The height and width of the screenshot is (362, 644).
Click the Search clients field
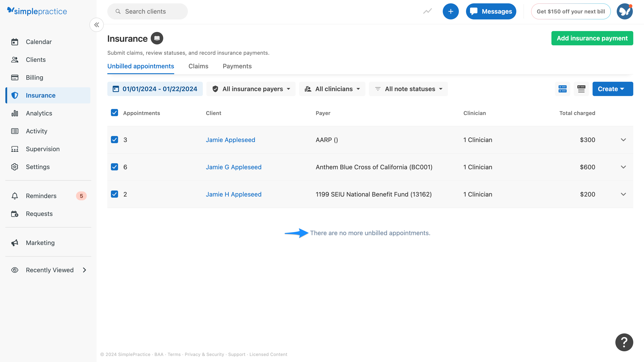[x=148, y=11]
